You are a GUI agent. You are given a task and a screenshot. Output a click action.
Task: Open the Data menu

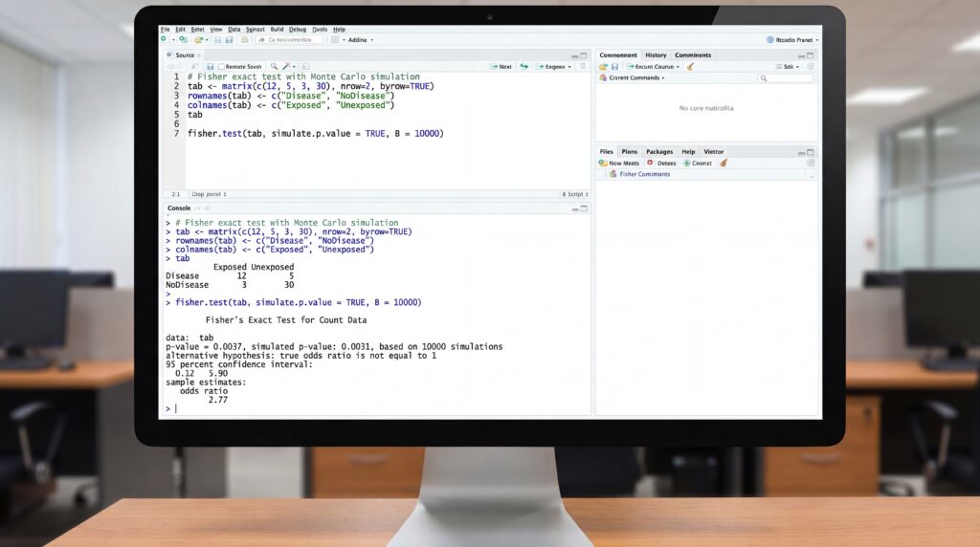(x=234, y=30)
